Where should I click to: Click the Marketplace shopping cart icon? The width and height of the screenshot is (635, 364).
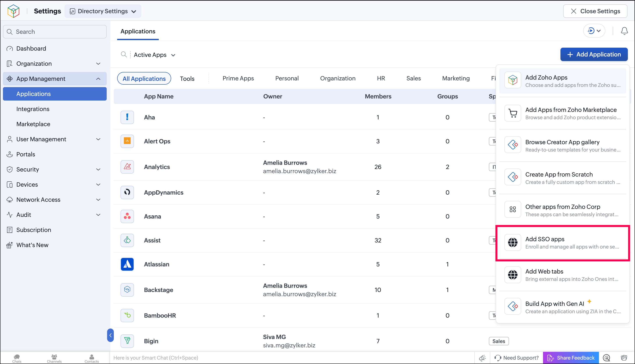tap(513, 113)
